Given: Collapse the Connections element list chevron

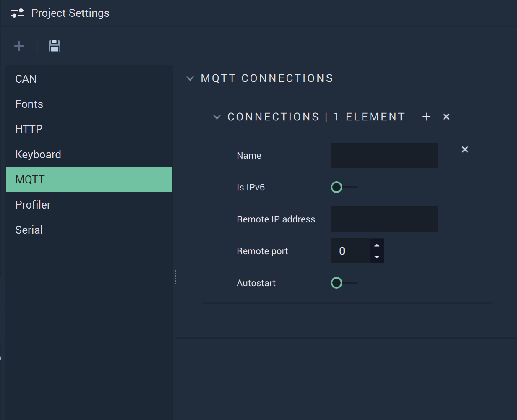Looking at the screenshot, I should pyautogui.click(x=217, y=117).
